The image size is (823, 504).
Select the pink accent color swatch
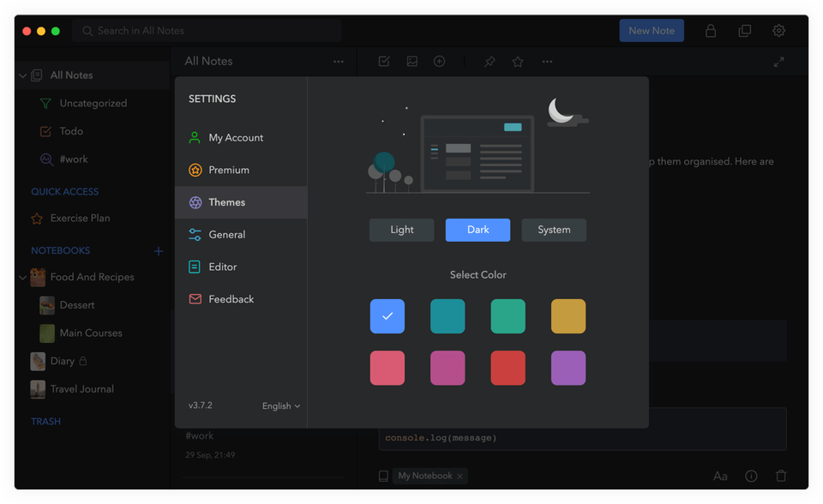tap(387, 368)
